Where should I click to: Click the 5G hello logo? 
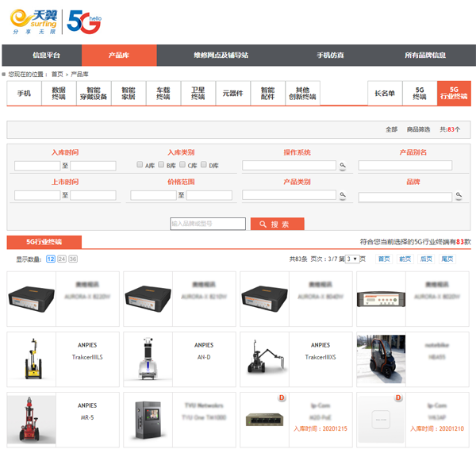point(83,22)
